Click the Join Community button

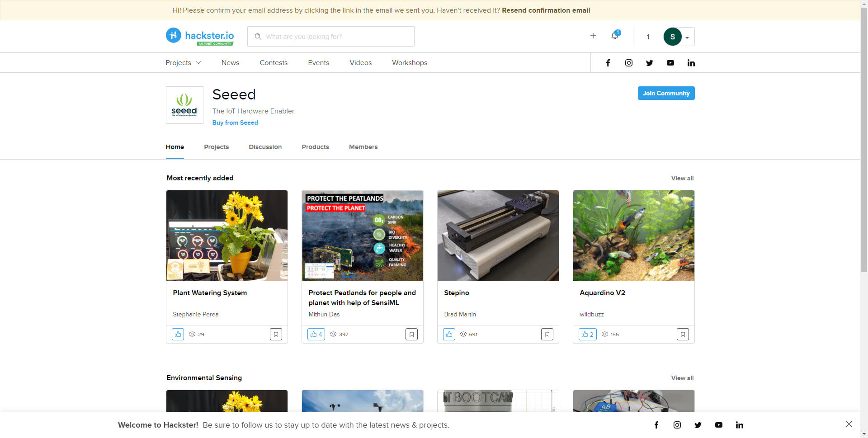pyautogui.click(x=666, y=93)
